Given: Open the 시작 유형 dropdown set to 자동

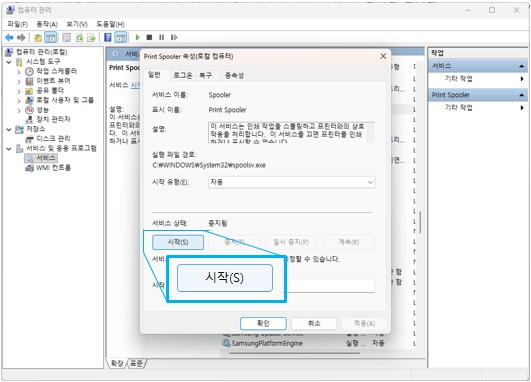Looking at the screenshot, I should point(291,182).
